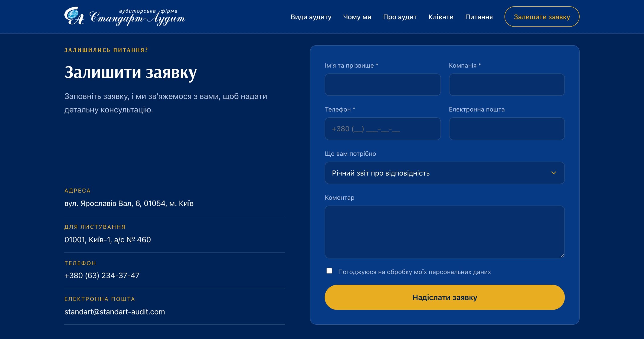This screenshot has height=339, width=644.
Task: Click the ЗАЛИШИЛИСЬ ПИТАННЯ? caption
Action: point(106,50)
